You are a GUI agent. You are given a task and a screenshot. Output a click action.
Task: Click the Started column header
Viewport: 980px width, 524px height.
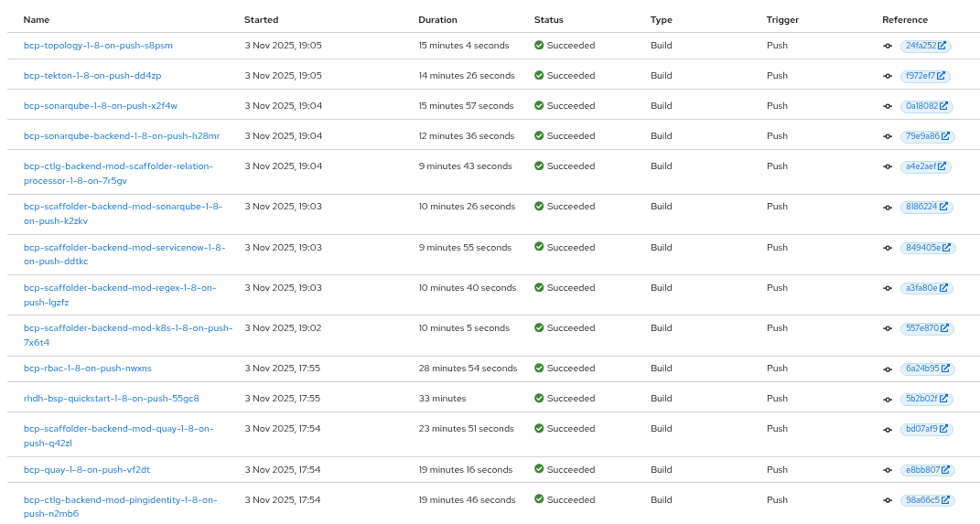(x=262, y=20)
